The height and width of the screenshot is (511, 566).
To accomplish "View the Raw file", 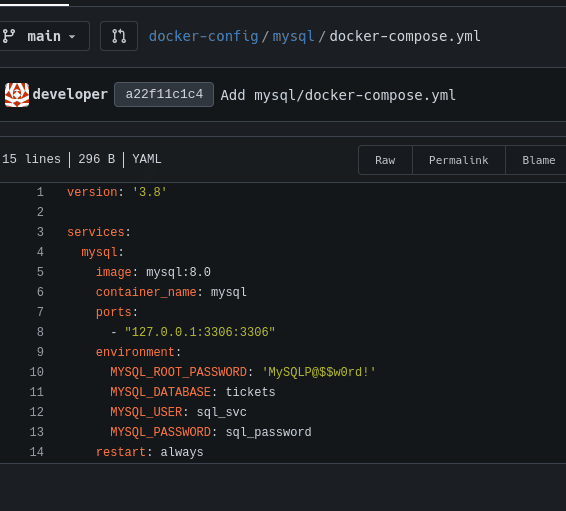I will [385, 160].
